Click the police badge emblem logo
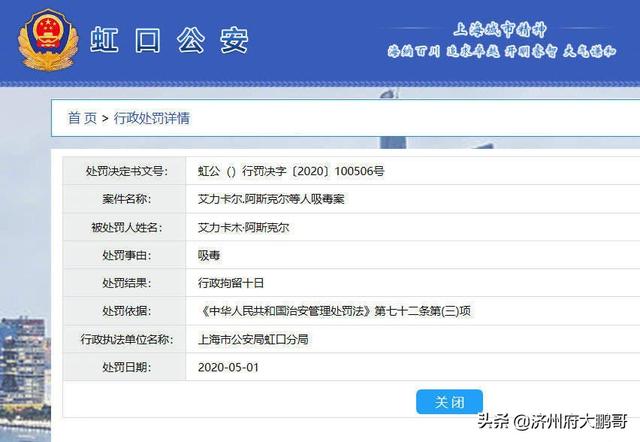640x442 pixels. tap(48, 40)
